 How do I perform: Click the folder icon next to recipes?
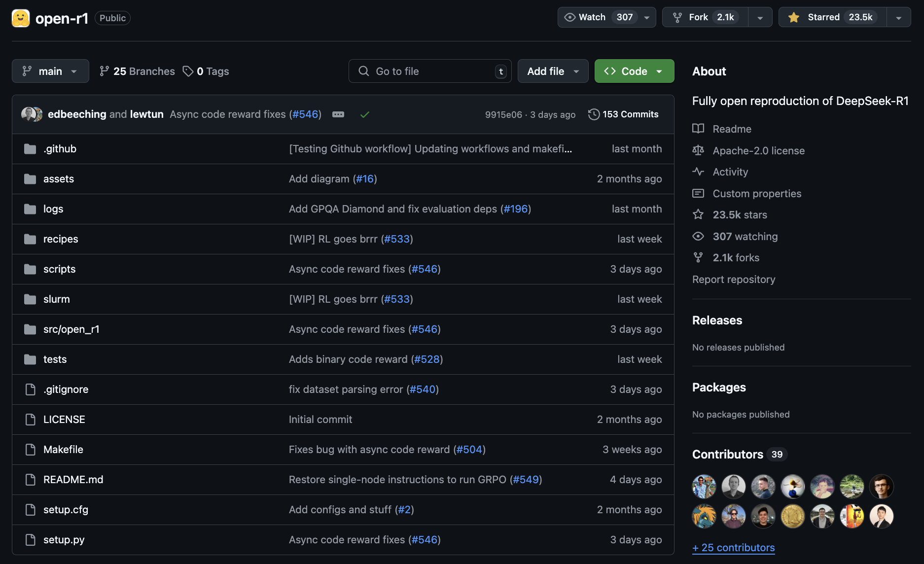point(30,239)
